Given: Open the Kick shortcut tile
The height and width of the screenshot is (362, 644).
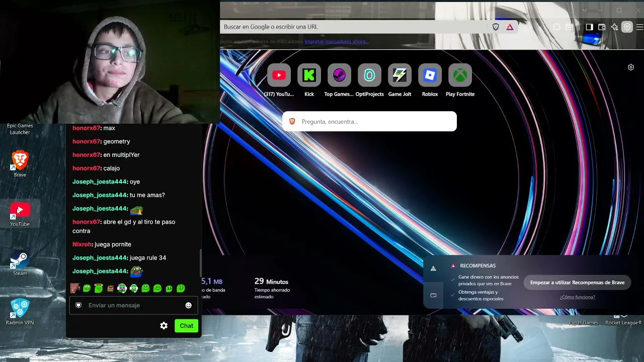Looking at the screenshot, I should tap(309, 75).
